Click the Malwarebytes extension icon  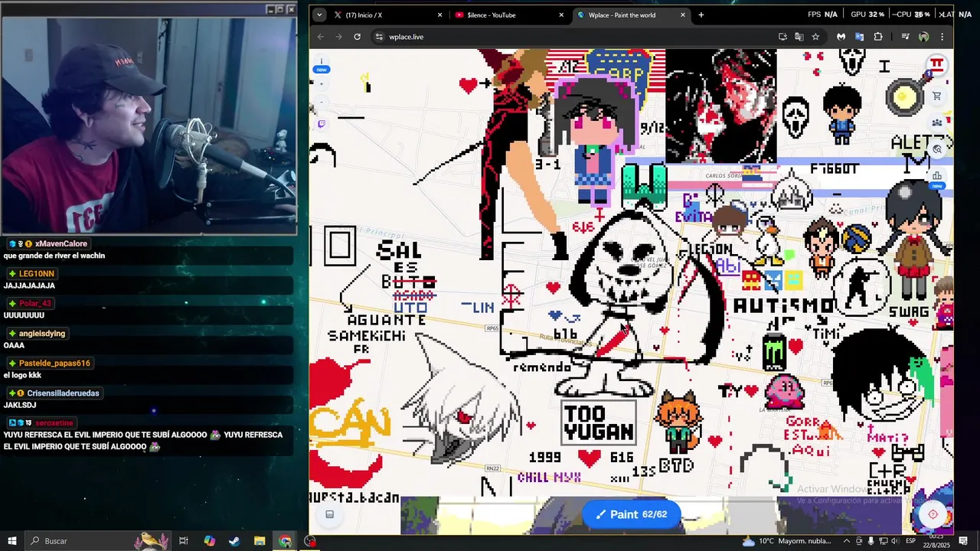(x=841, y=37)
